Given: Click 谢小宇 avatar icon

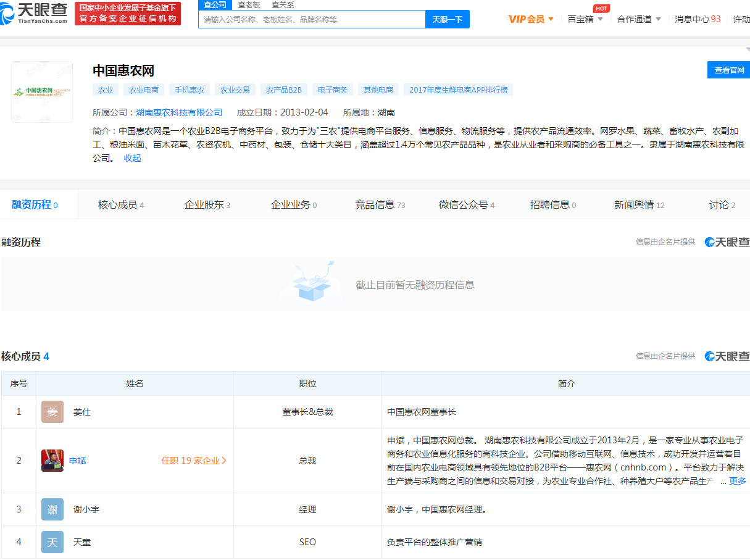Looking at the screenshot, I should point(52,509).
